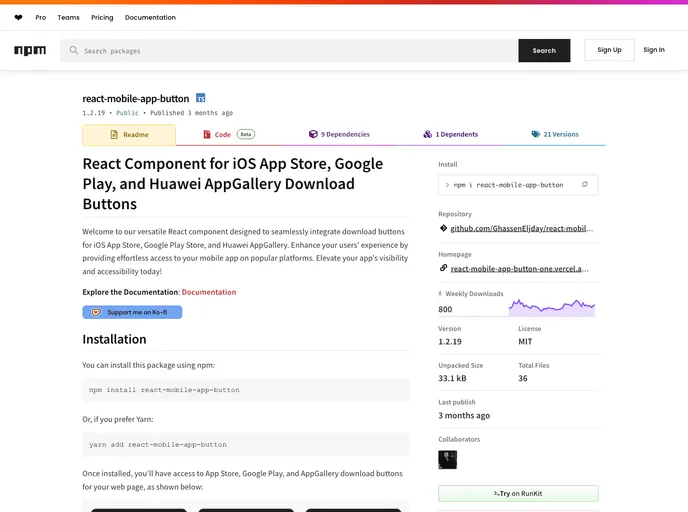This screenshot has height=512, width=688.
Task: Open the 21 Versions tab
Action: (555, 134)
